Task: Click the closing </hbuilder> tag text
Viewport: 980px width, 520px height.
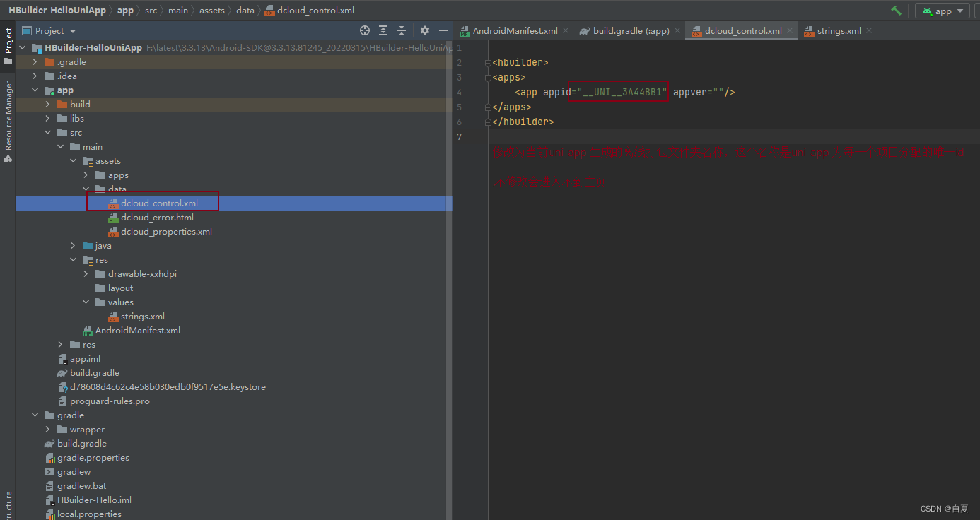Action: (x=523, y=122)
